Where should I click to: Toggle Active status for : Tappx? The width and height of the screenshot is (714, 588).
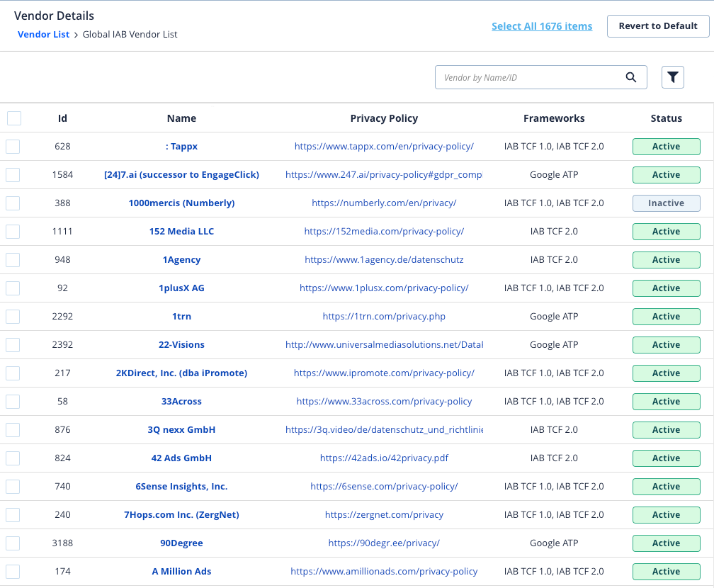(x=666, y=147)
